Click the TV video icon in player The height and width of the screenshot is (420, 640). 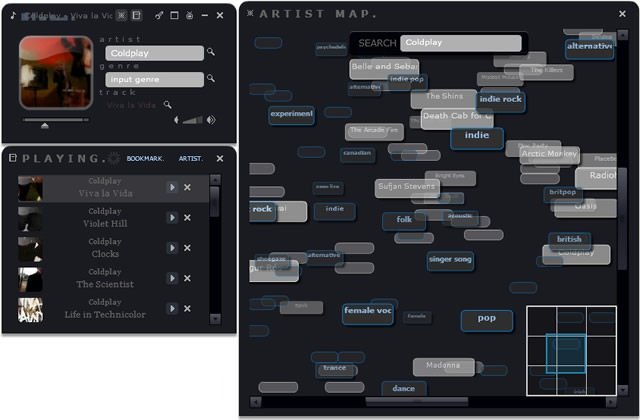pos(189,16)
